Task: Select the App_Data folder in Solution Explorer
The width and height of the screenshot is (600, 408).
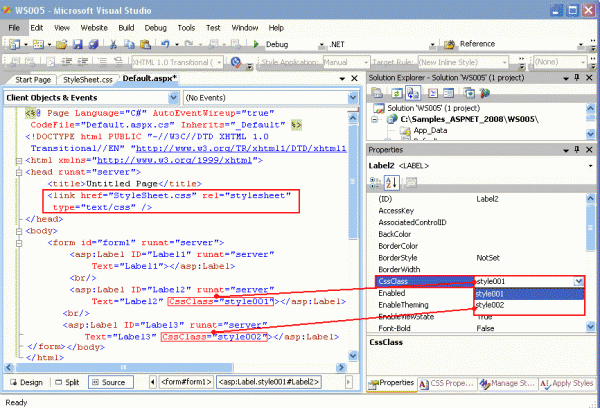Action: coord(430,130)
